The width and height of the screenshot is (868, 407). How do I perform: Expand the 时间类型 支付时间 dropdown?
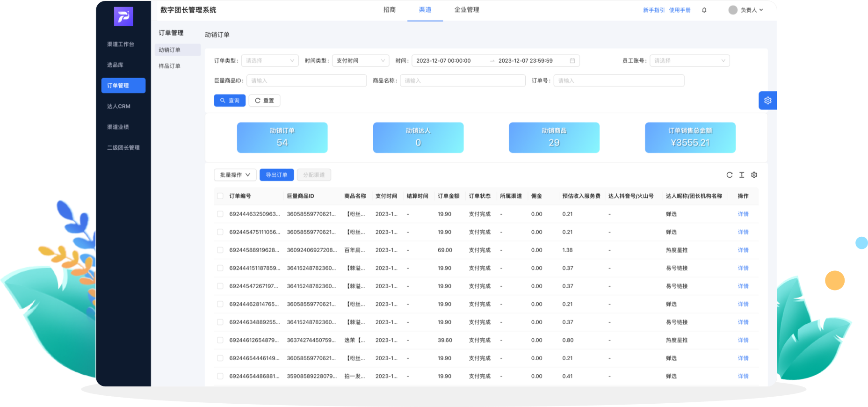pos(360,61)
